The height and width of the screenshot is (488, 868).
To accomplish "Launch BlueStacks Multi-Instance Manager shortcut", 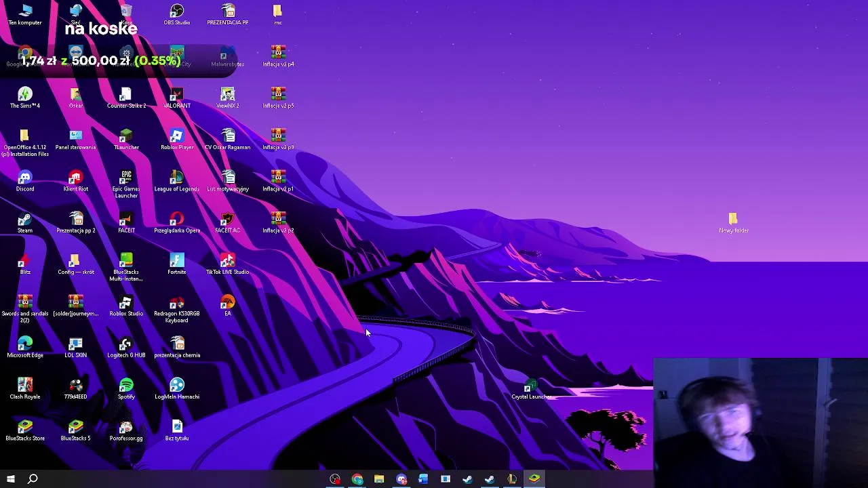I will tap(126, 267).
